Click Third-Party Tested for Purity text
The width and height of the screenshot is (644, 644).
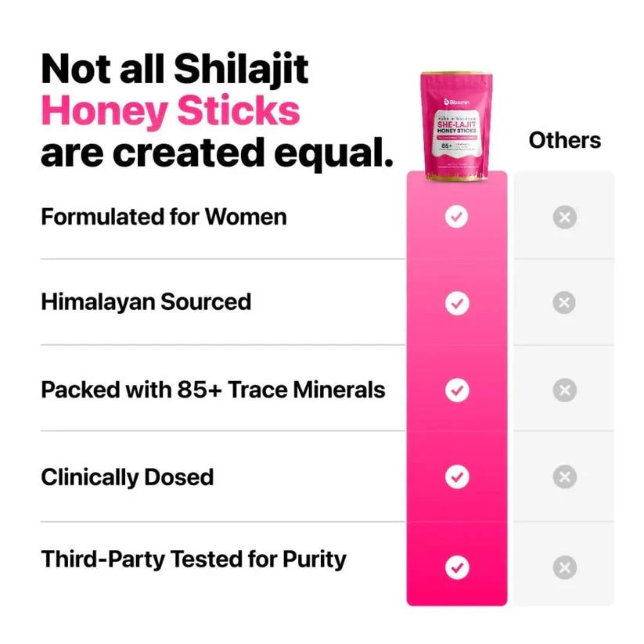tap(193, 560)
